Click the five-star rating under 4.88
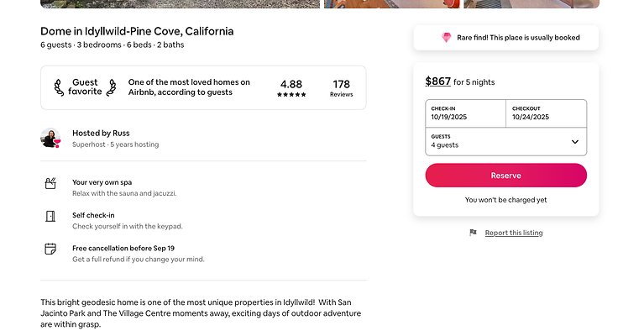The width and height of the screenshot is (644, 336). pyautogui.click(x=291, y=95)
